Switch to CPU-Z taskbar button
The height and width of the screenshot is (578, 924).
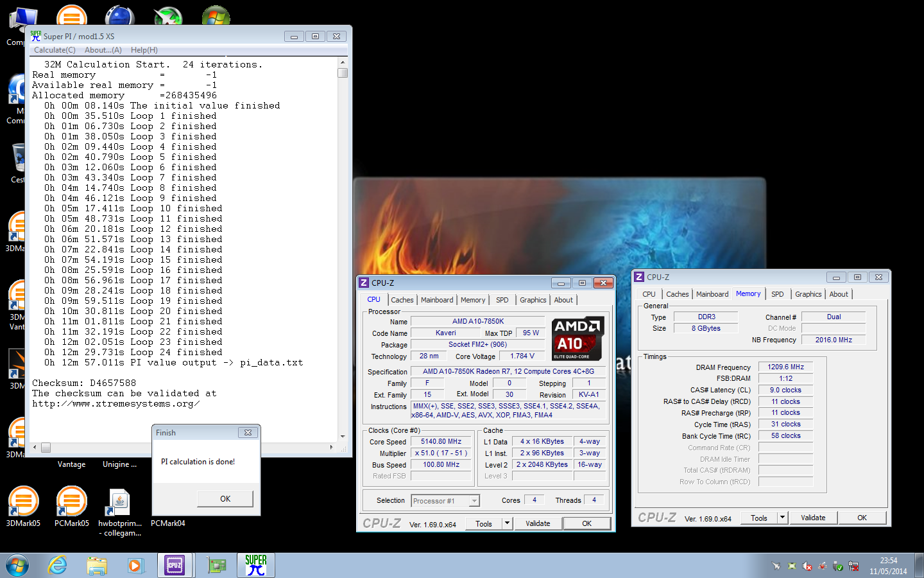(x=175, y=566)
